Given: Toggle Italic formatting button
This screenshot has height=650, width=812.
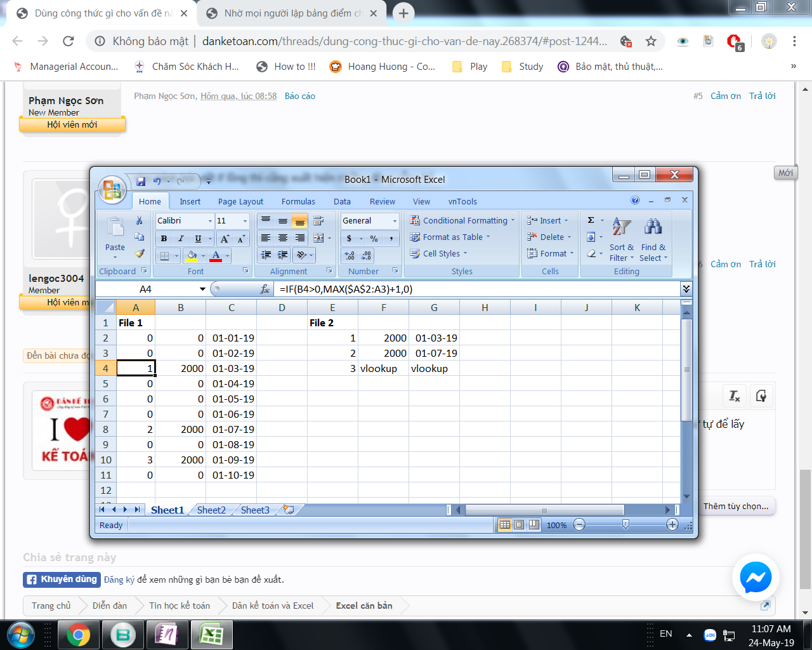Looking at the screenshot, I should point(181,239).
